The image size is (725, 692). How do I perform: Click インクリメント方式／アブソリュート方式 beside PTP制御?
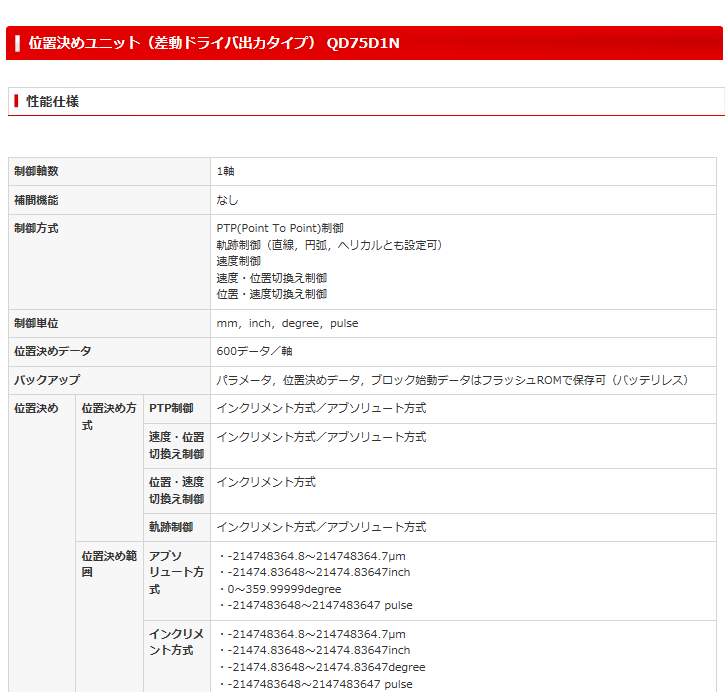pos(321,409)
